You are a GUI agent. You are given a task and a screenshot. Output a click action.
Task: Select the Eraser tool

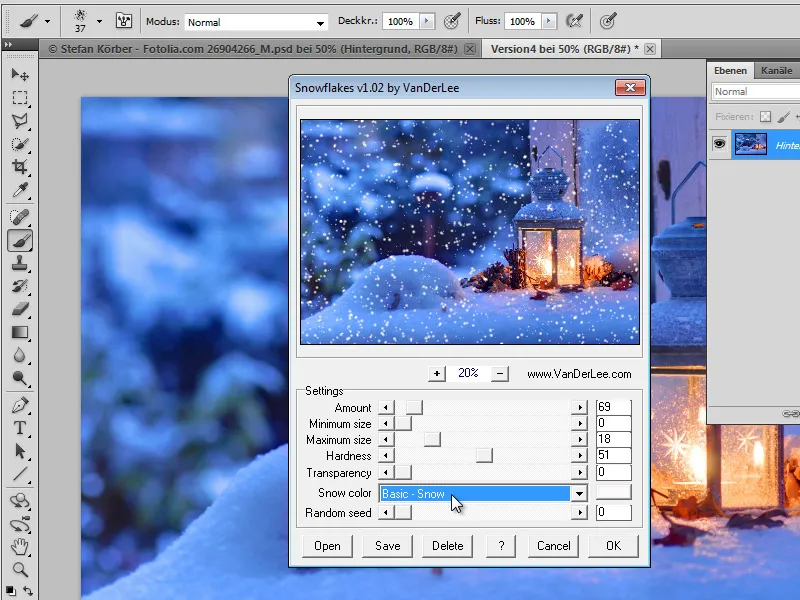tap(19, 309)
